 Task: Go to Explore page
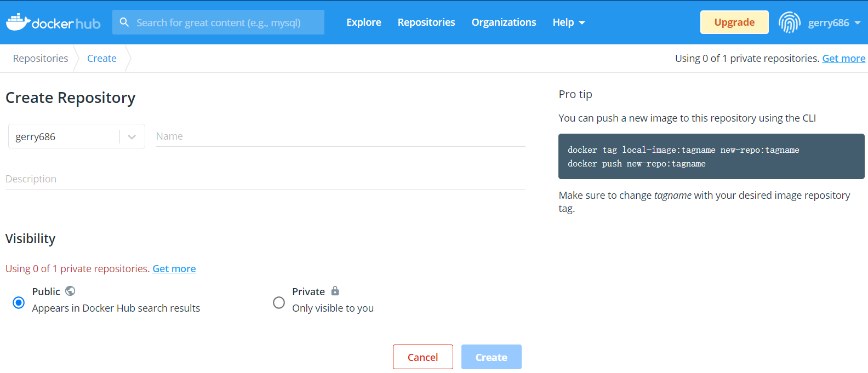(x=364, y=22)
